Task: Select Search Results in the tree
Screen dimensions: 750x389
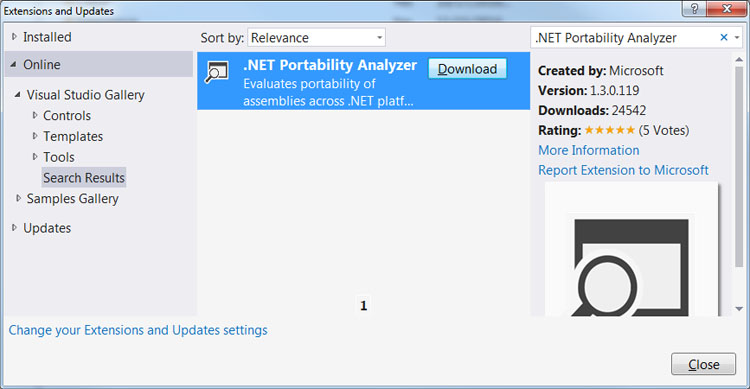Action: click(x=84, y=178)
